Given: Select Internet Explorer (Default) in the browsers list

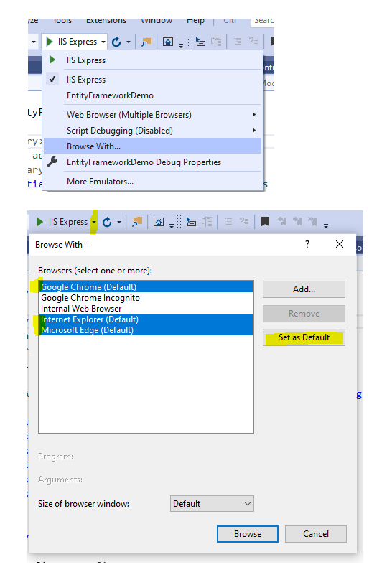Looking at the screenshot, I should click(x=146, y=319).
